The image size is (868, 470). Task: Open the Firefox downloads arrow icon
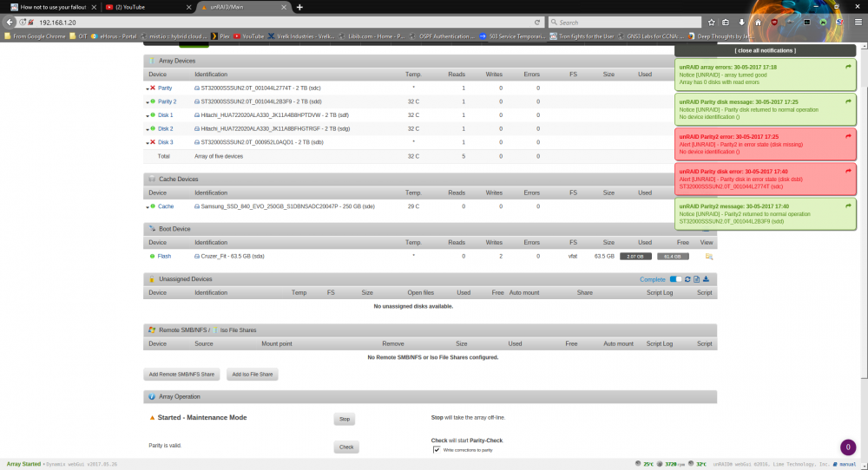(x=742, y=23)
